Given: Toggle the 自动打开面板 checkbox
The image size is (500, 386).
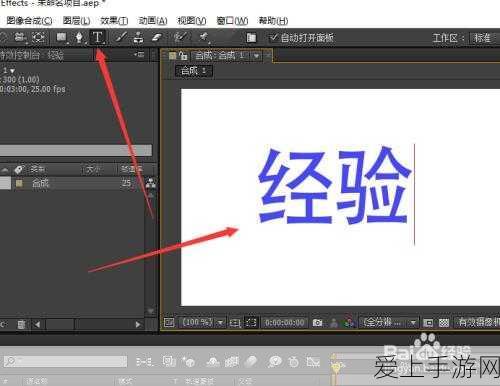Looking at the screenshot, I should click(x=273, y=37).
